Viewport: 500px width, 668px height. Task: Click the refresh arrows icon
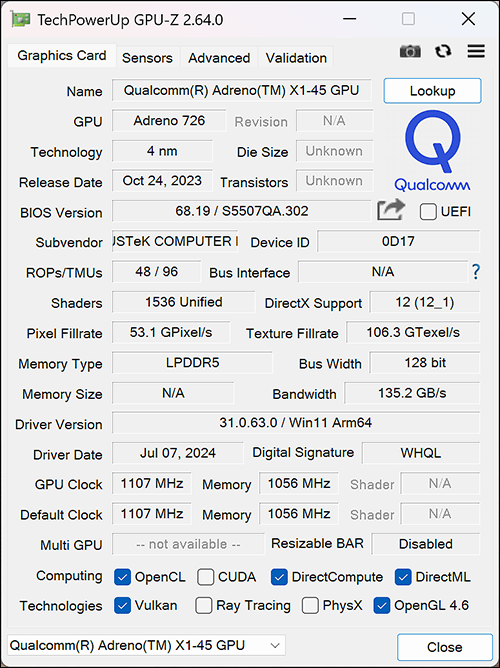coord(443,52)
